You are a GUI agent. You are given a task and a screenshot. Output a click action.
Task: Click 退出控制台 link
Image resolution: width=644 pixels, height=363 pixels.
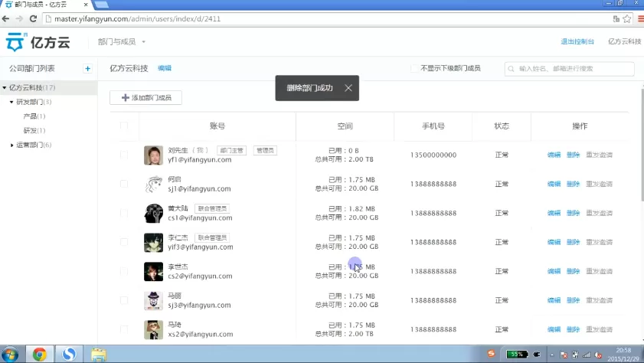[x=577, y=41]
